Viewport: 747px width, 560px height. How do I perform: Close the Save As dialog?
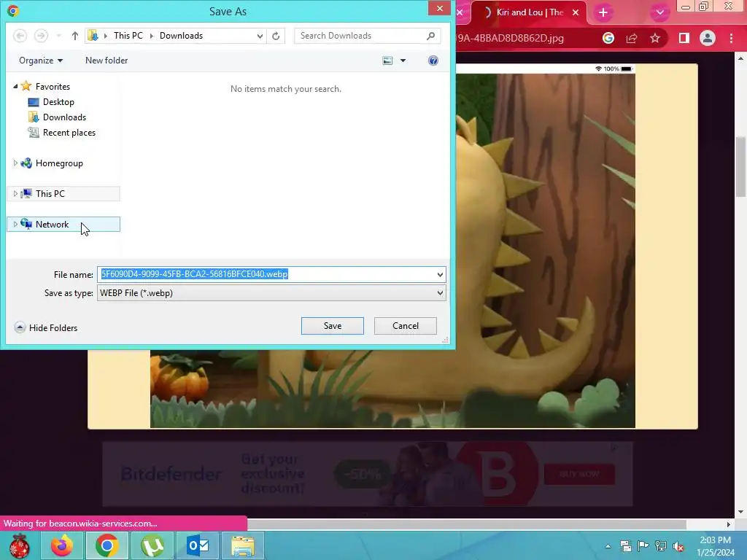click(439, 8)
